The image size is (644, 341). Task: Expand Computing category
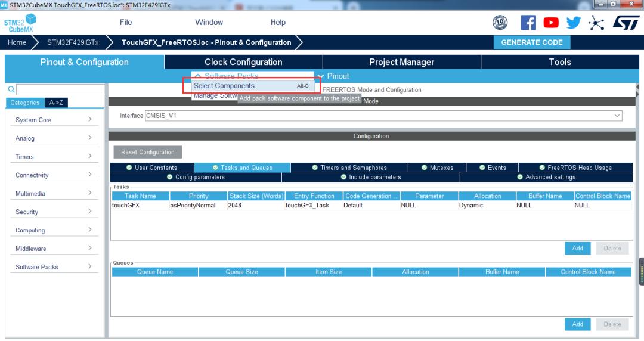click(x=54, y=231)
